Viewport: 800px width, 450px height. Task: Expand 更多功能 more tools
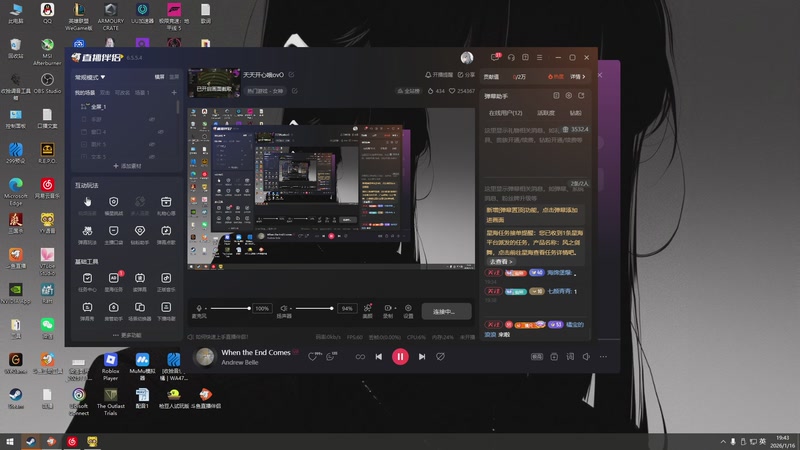127,335
